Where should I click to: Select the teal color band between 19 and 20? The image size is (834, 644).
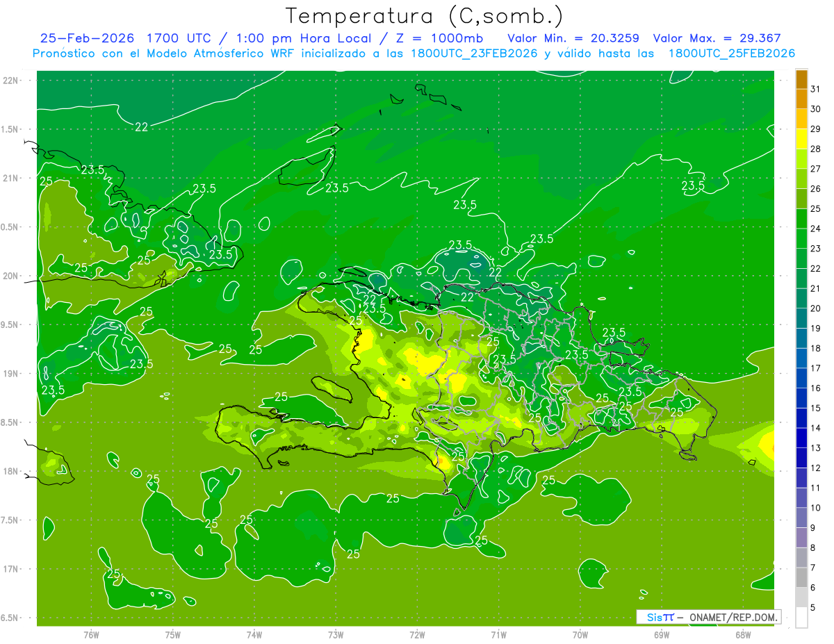click(x=801, y=319)
